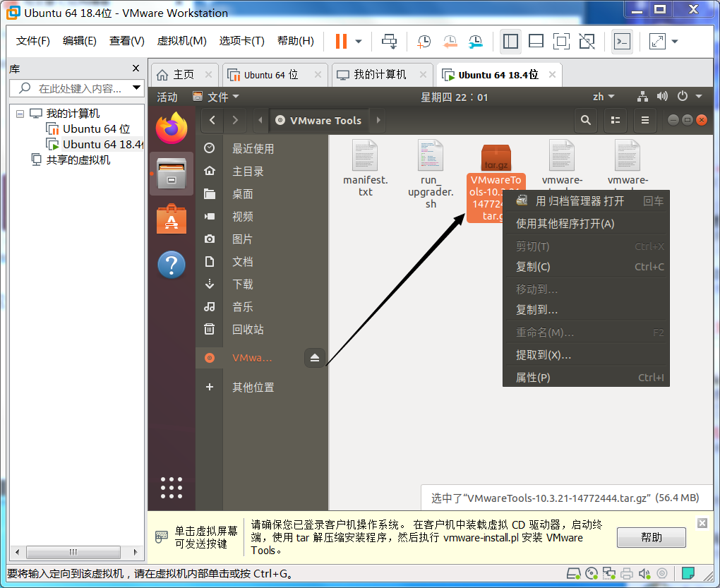Click the VMware Tools path button
The height and width of the screenshot is (588, 720).
pyautogui.click(x=318, y=120)
